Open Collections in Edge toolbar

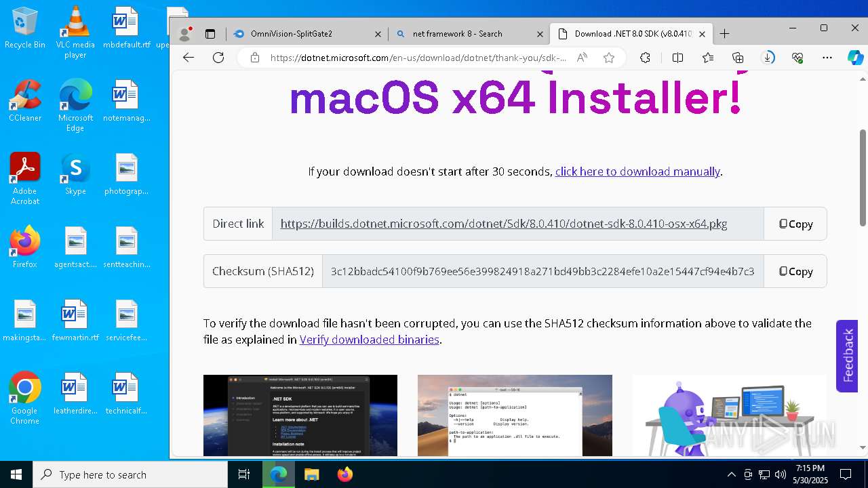point(738,58)
